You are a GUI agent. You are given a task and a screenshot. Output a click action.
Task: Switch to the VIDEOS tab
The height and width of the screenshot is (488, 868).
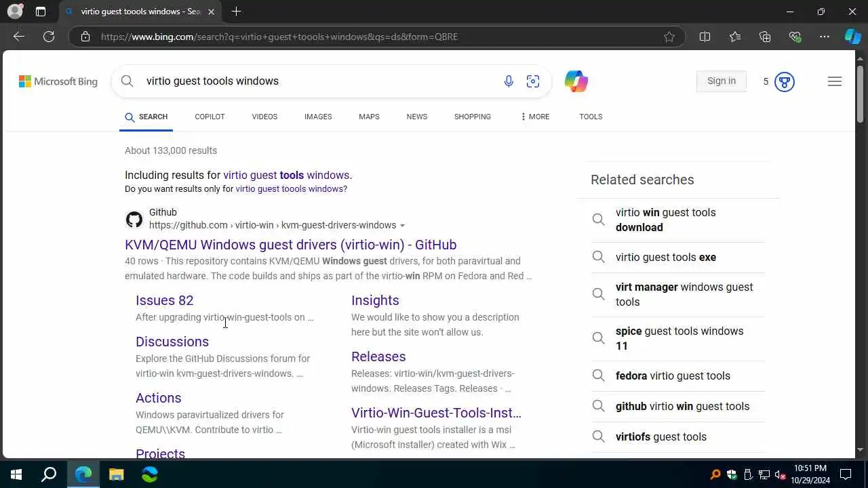tap(264, 117)
